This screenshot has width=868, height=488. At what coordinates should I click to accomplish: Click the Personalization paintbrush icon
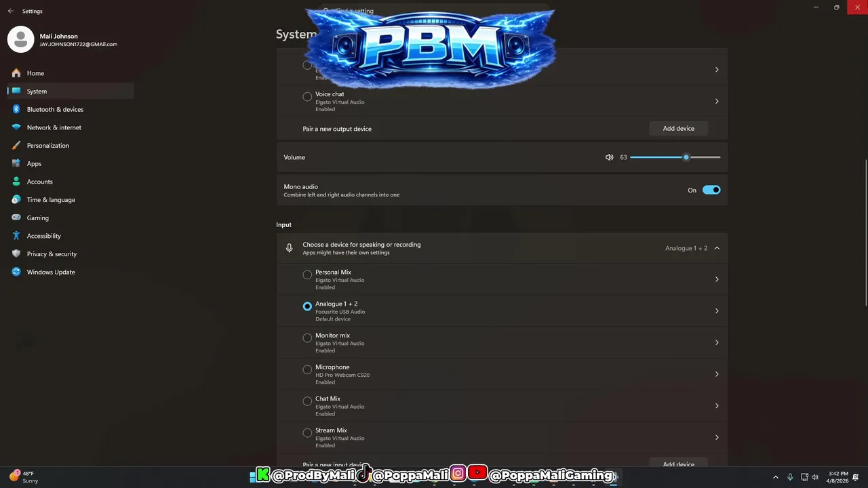click(16, 146)
